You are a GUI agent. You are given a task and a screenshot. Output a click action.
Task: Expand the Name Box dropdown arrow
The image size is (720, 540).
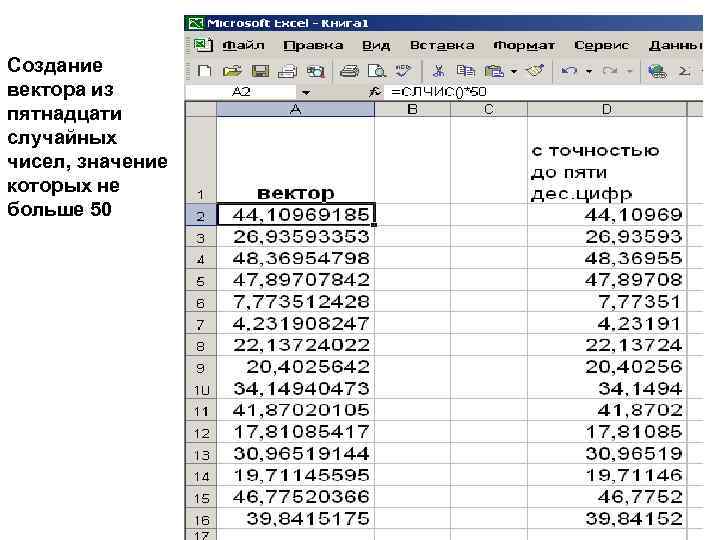(306, 92)
